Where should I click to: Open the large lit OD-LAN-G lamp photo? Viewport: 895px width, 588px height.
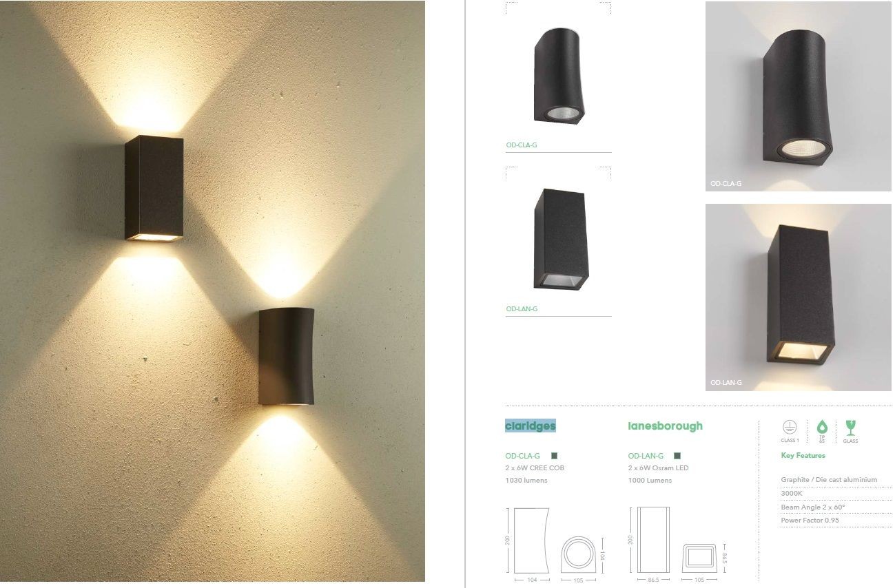799,297
